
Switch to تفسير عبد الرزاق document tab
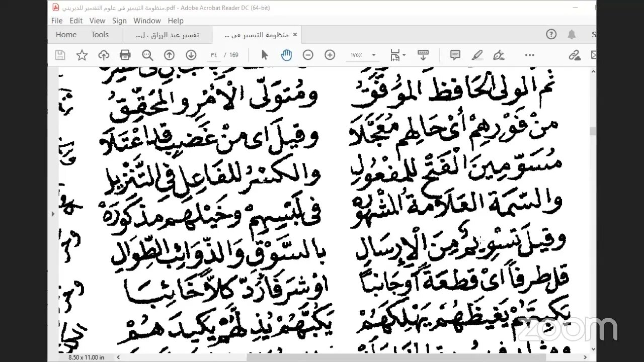coord(168,35)
